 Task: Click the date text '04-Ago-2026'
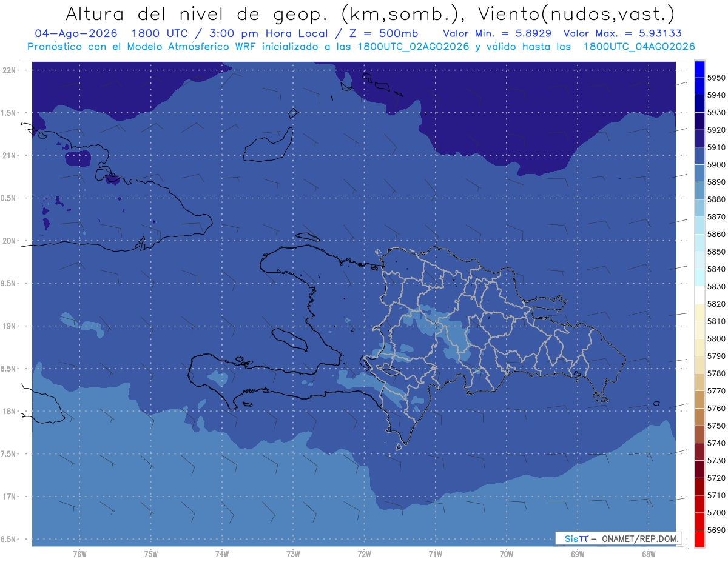76,33
